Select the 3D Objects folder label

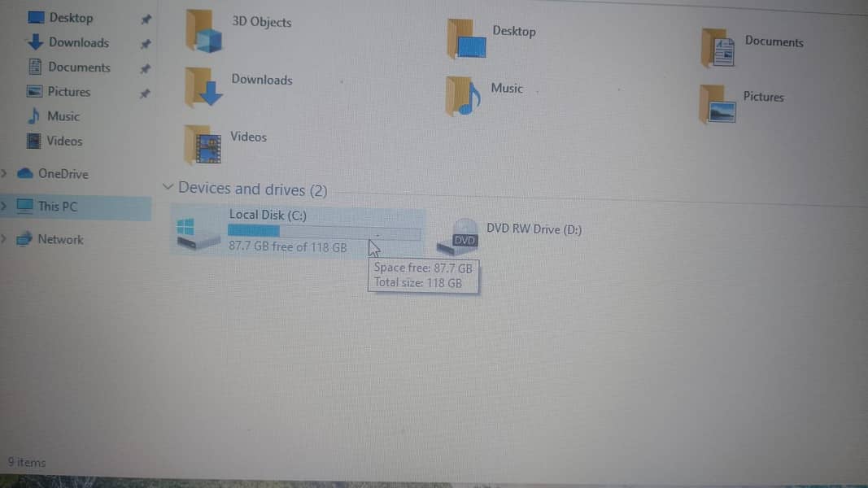tap(261, 22)
